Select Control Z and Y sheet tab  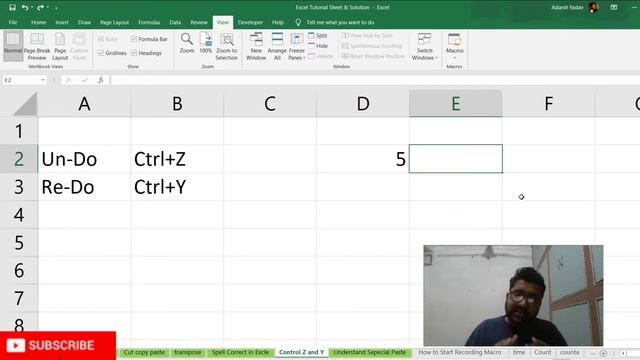pos(302,352)
